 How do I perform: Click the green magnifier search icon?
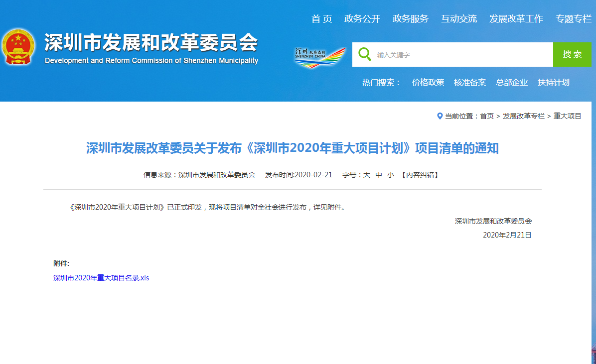365,54
